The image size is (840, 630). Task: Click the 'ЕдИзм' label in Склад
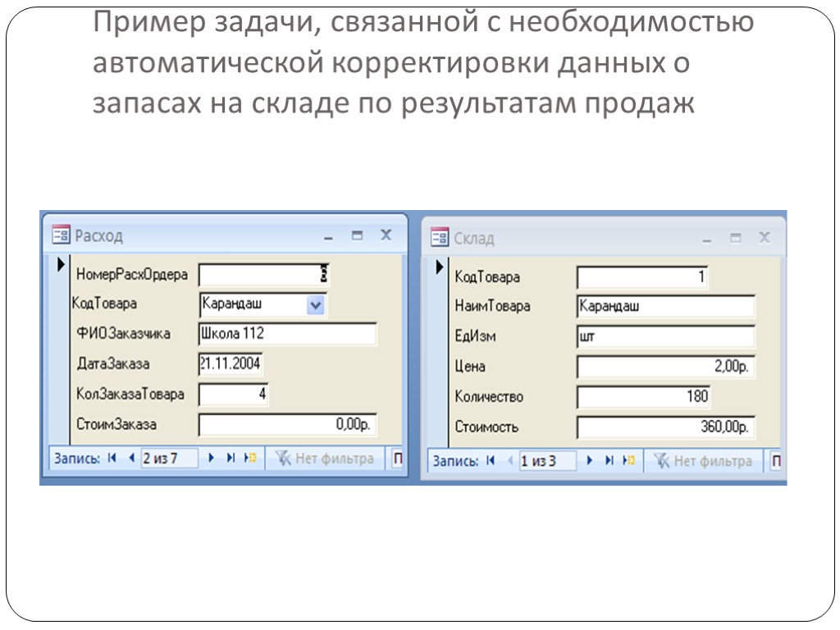pyautogui.click(x=475, y=336)
